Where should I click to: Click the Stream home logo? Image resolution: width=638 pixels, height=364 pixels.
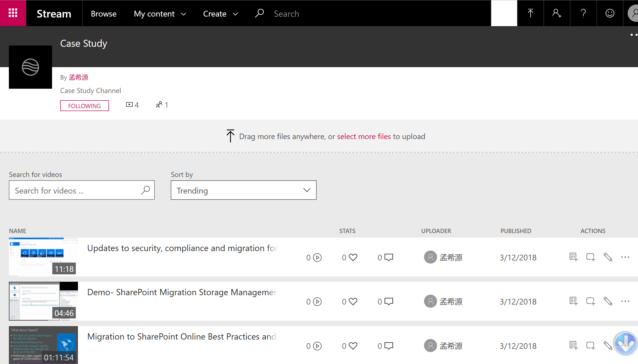click(54, 13)
